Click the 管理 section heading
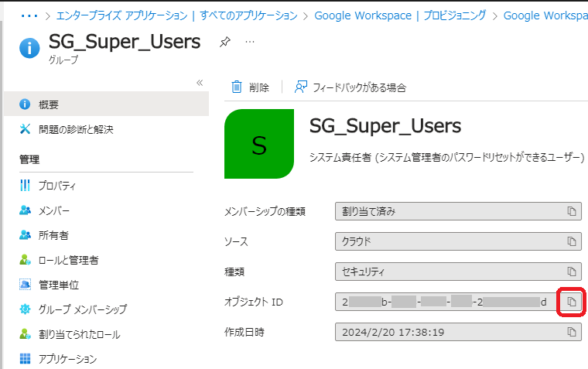 point(29,159)
